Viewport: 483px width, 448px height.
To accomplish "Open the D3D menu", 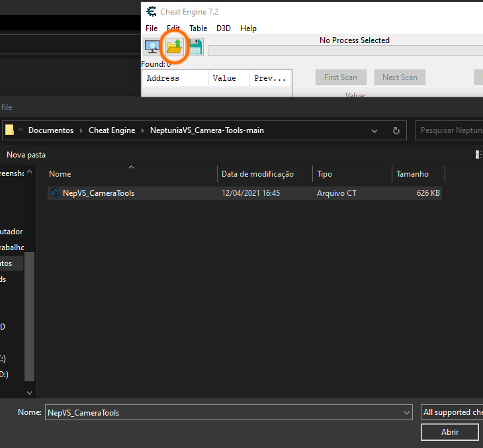I will pos(224,28).
